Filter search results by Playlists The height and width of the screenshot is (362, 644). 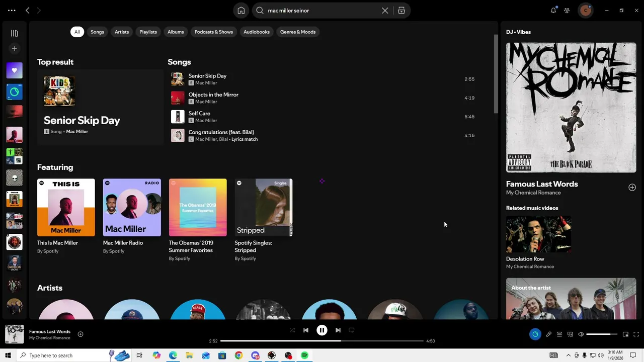(148, 32)
